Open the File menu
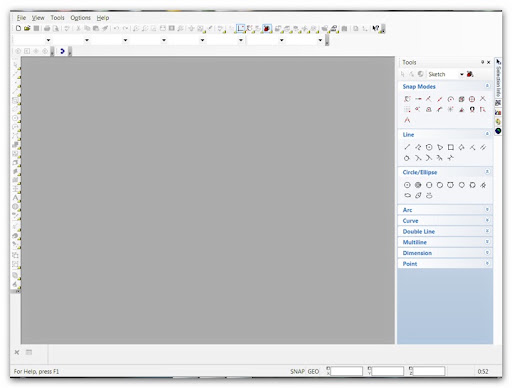The image size is (512, 388). click(x=21, y=18)
